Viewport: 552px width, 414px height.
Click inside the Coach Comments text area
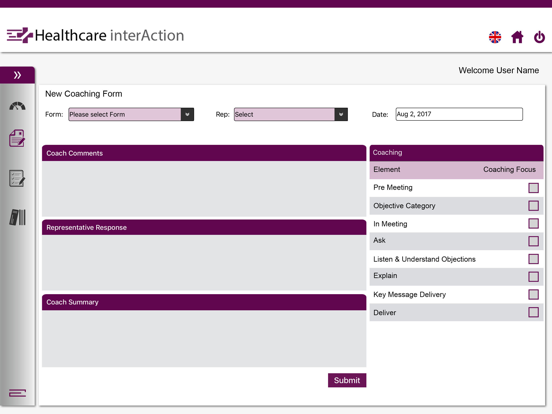[204, 188]
